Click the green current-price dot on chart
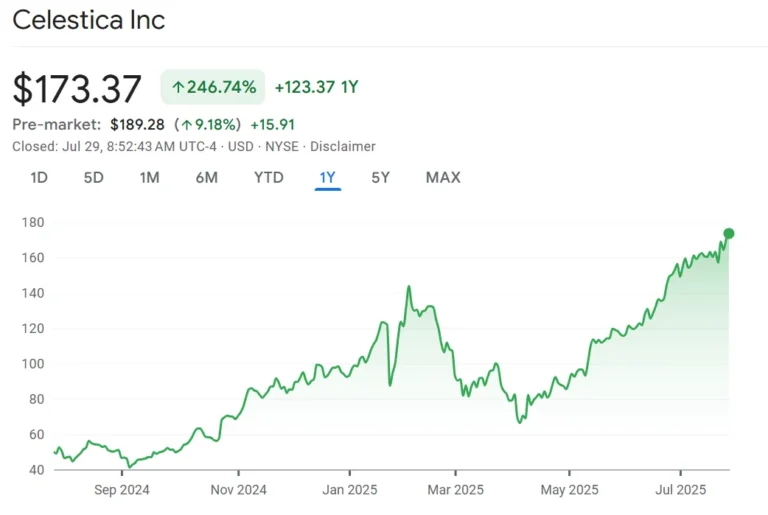The height and width of the screenshot is (515, 768). point(729,233)
